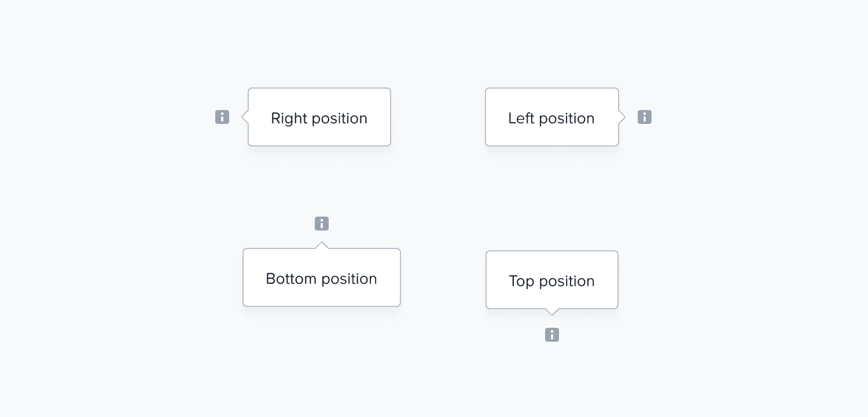
Task: Click the info icon right of Left position tooltip
Action: [x=644, y=117]
